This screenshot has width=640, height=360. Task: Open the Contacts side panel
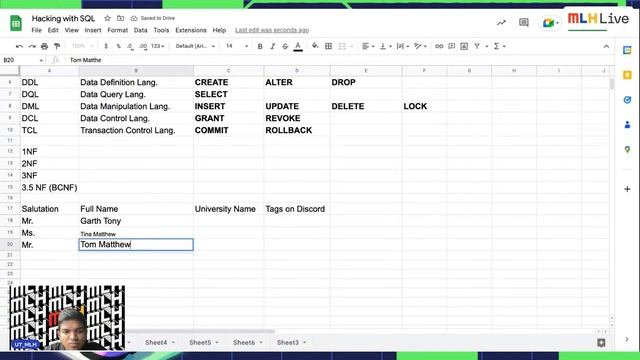click(x=627, y=125)
